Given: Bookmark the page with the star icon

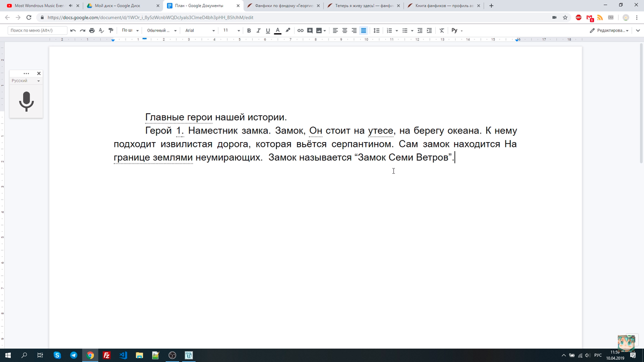Looking at the screenshot, I should 566,17.
